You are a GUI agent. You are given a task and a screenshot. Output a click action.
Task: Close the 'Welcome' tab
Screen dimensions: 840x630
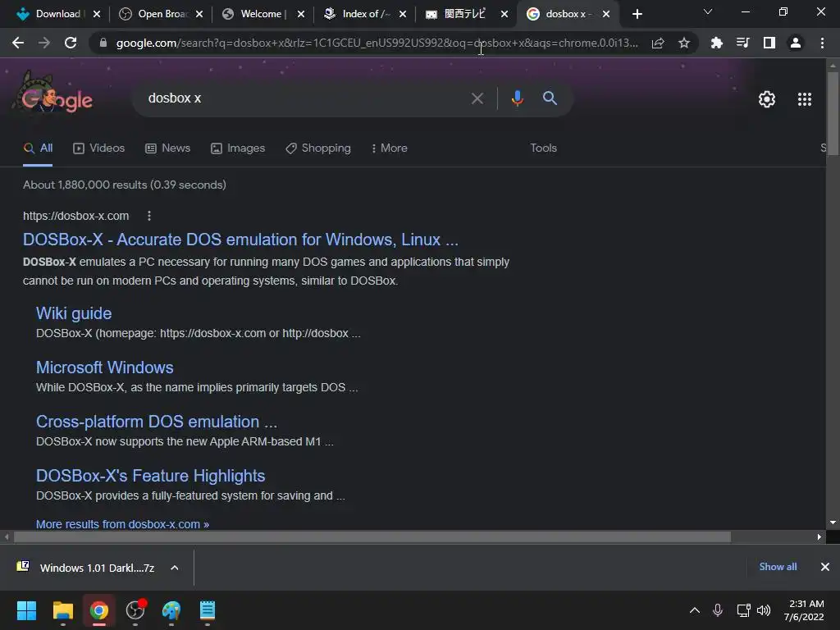pyautogui.click(x=301, y=14)
